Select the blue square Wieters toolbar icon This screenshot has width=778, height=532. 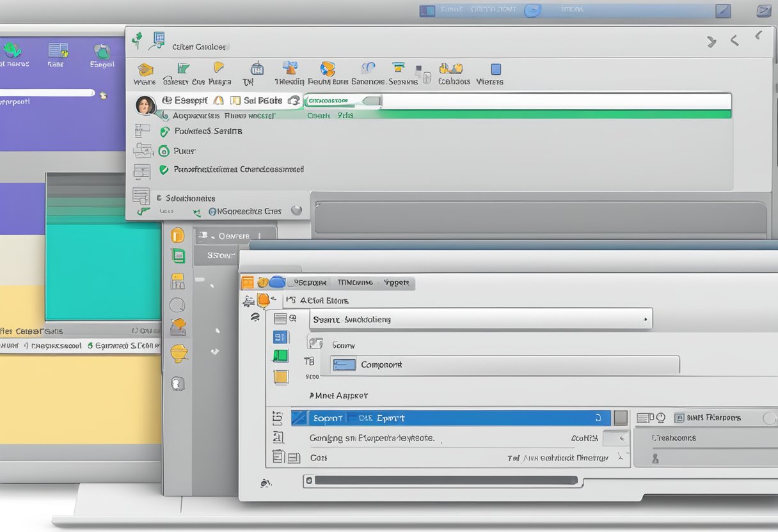tap(495, 69)
